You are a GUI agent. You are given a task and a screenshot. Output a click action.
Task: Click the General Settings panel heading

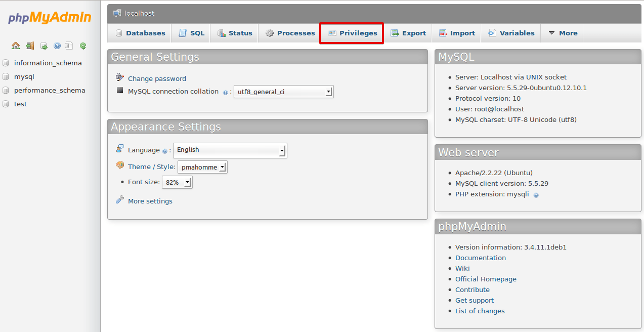[x=268, y=57]
